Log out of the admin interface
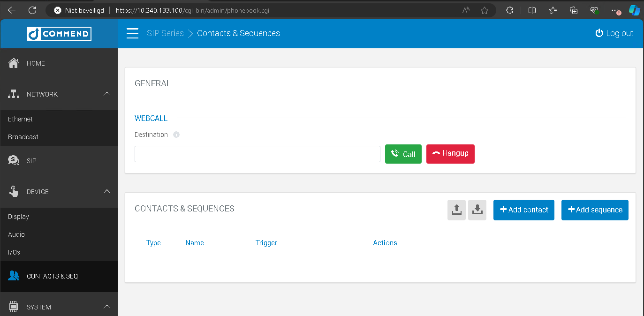Viewport: 644px width, 316px height. [x=614, y=33]
